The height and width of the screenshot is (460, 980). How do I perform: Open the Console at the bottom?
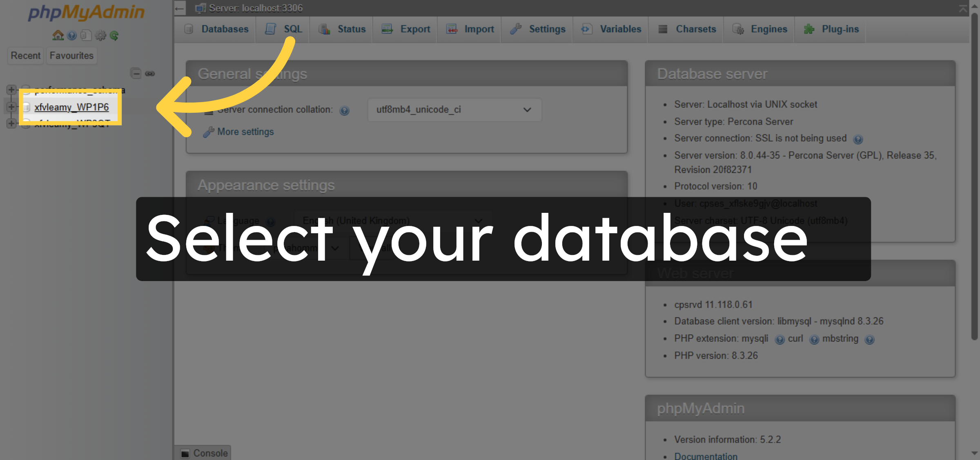(204, 453)
